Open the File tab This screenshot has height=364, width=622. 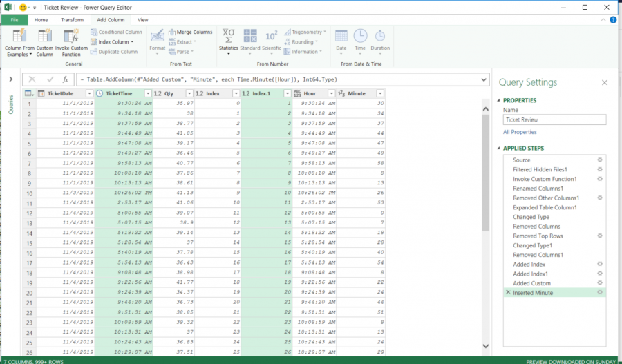click(x=15, y=20)
